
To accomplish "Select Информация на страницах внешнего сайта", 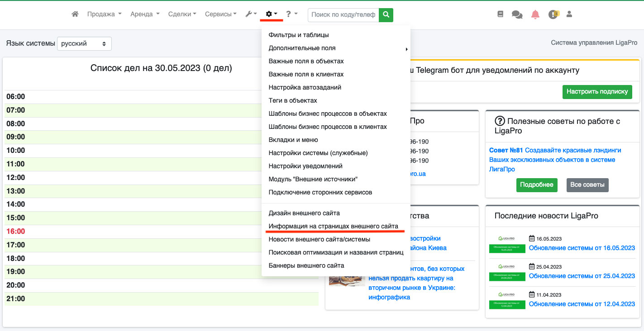I will click(334, 226).
